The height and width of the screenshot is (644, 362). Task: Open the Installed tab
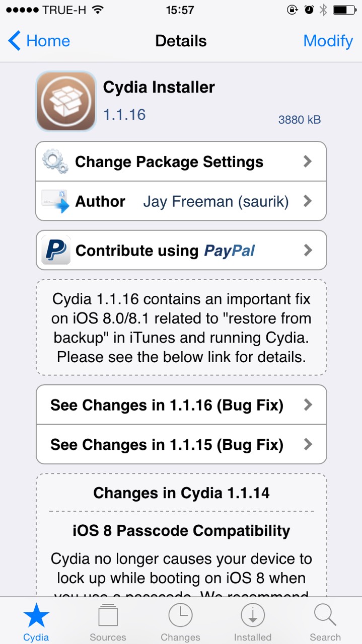click(253, 623)
